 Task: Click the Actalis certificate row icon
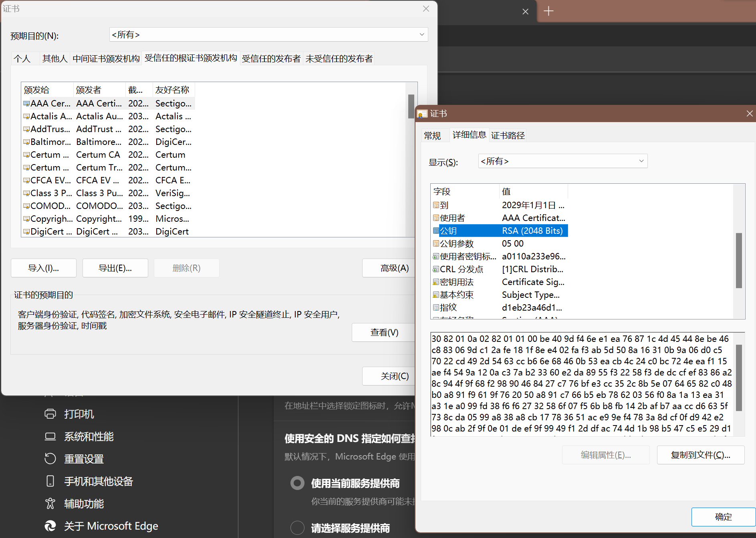coord(26,116)
